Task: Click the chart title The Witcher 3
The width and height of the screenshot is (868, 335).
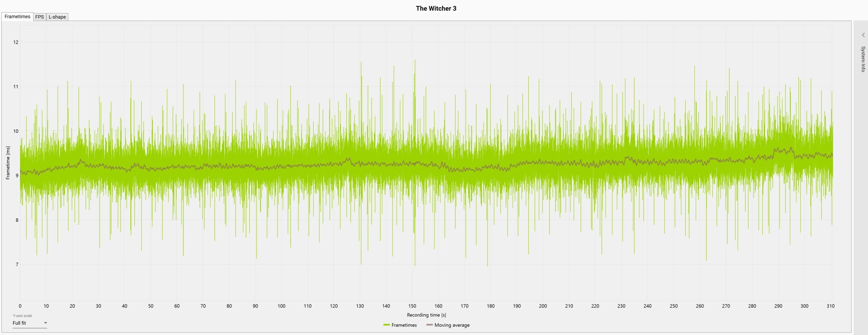Action: 436,8
